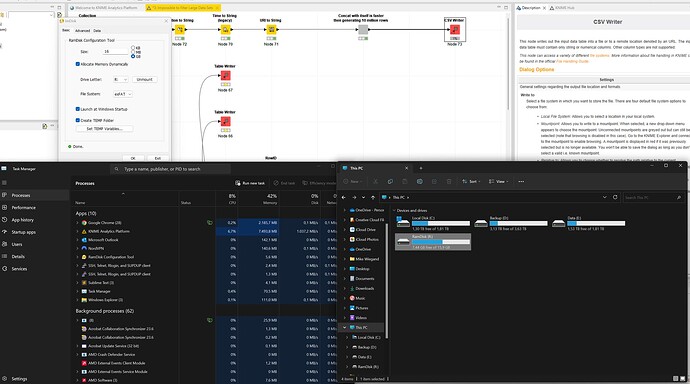Image resolution: width=690 pixels, height=384 pixels.
Task: Select the yellow node 72 icon
Action: pos(180,29)
